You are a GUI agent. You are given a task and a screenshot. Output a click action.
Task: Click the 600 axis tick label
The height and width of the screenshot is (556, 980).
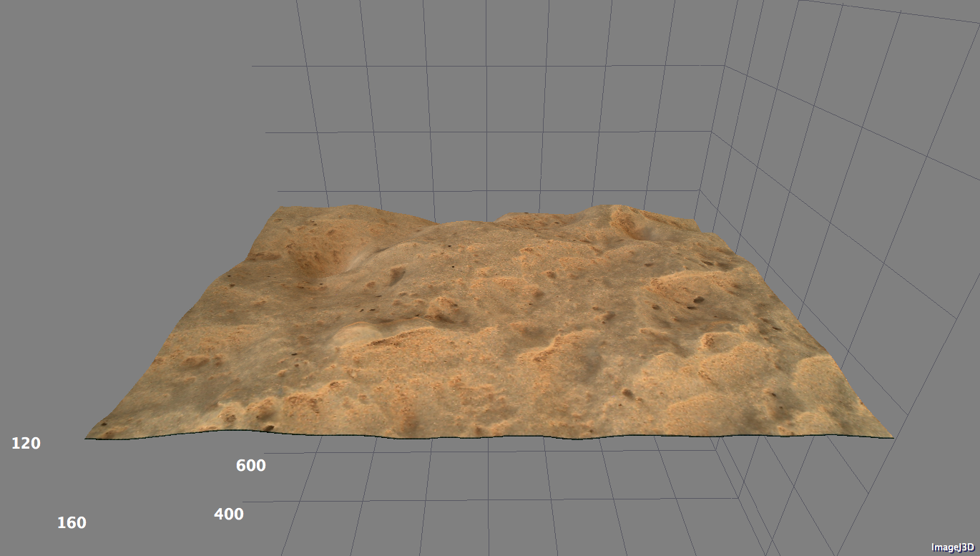pyautogui.click(x=251, y=466)
